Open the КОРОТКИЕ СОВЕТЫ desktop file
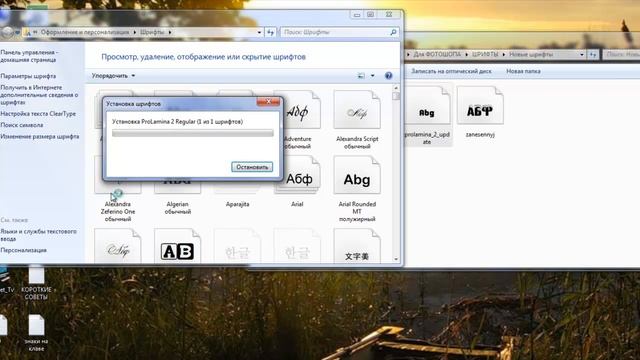 pos(36,282)
